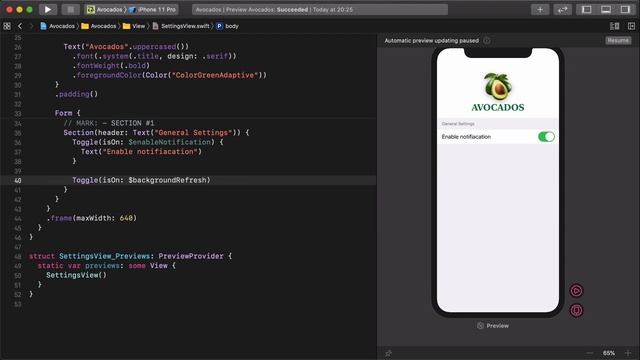This screenshot has height=360, width=640.
Task: Click the avocado image in preview
Action: pyautogui.click(x=498, y=87)
